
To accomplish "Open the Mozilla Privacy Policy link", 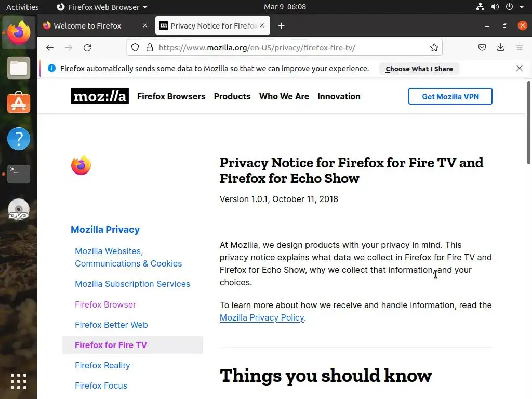I will [262, 317].
